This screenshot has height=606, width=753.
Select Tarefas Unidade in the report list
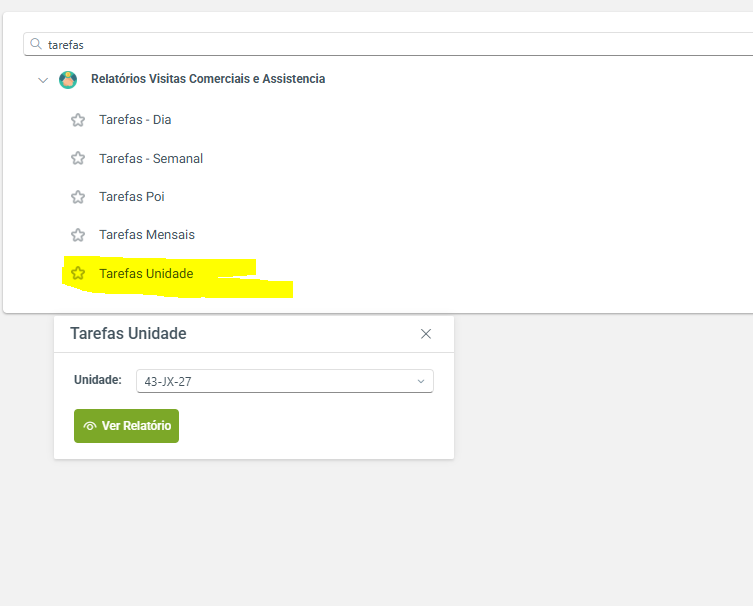tap(146, 273)
